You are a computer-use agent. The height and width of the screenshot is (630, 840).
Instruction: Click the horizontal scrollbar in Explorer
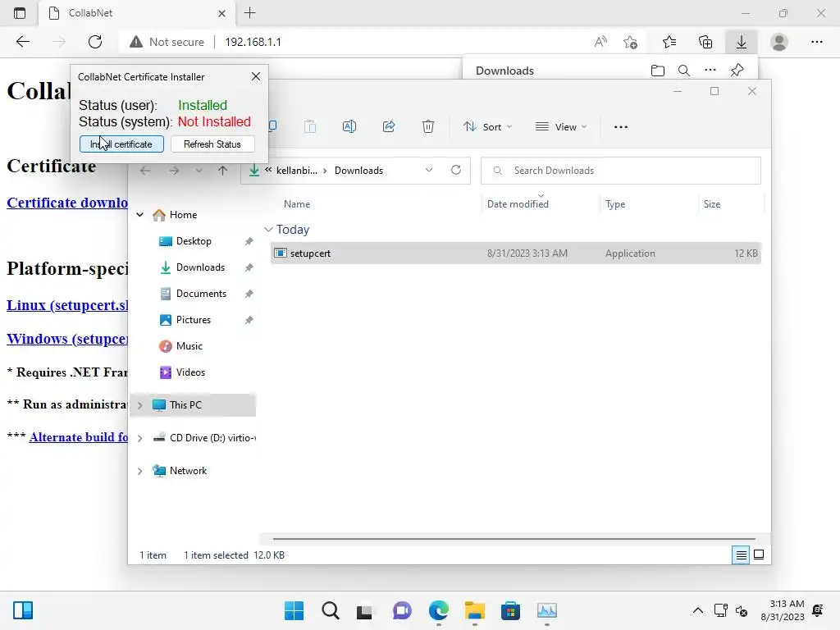tap(514, 539)
